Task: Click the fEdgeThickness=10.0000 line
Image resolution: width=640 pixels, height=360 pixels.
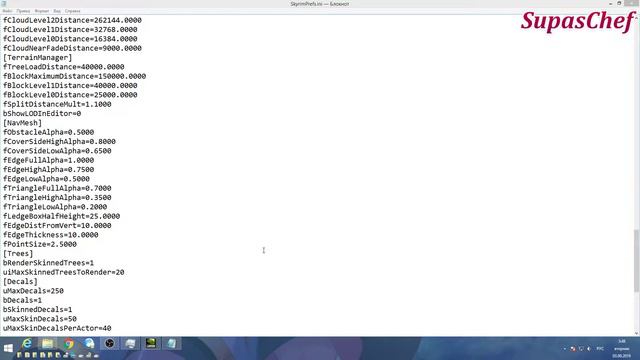Action: (x=51, y=235)
